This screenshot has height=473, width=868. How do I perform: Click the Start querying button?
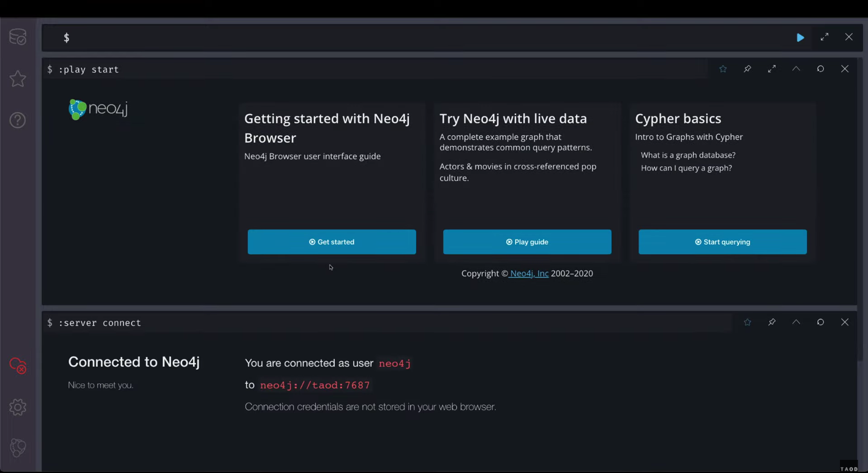tap(722, 242)
